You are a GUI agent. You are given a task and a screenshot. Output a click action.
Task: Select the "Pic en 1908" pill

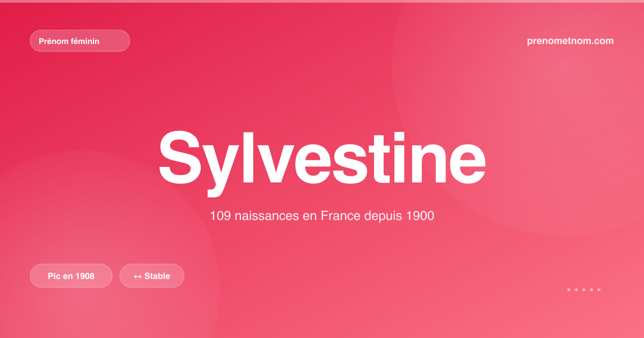(x=71, y=276)
